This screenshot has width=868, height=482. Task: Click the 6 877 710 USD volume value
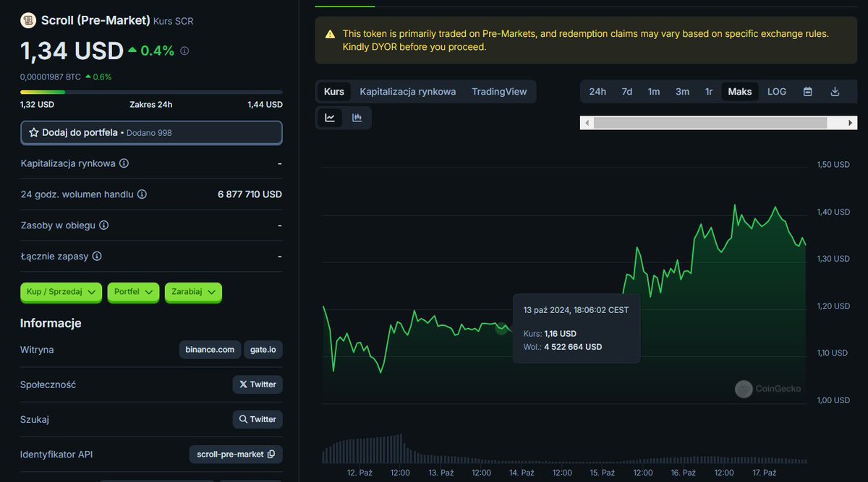click(x=250, y=194)
